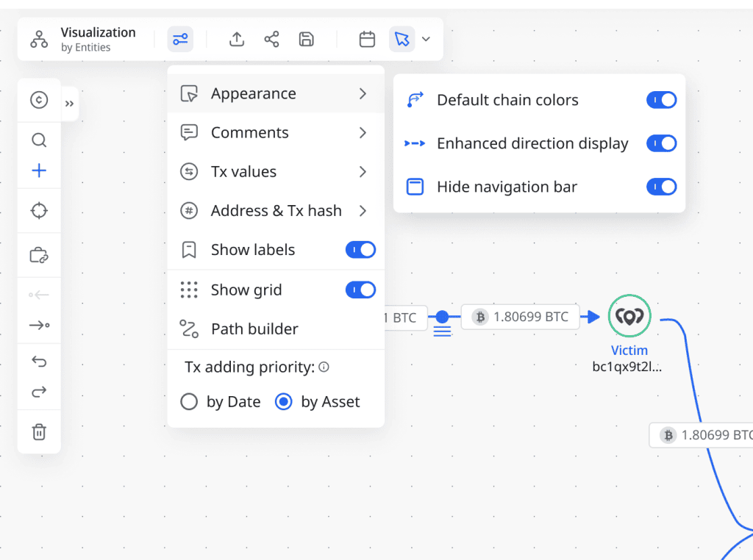Image resolution: width=753 pixels, height=560 pixels.
Task: Open search in left sidebar
Action: 39,140
